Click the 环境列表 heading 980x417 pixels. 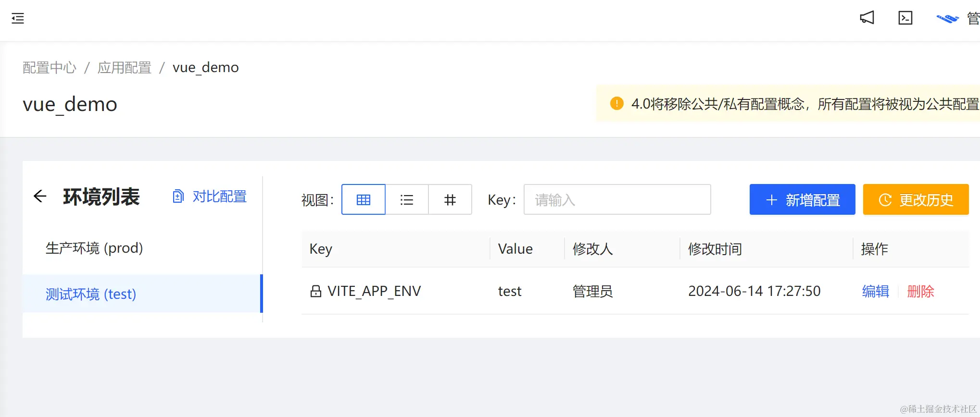click(x=101, y=196)
